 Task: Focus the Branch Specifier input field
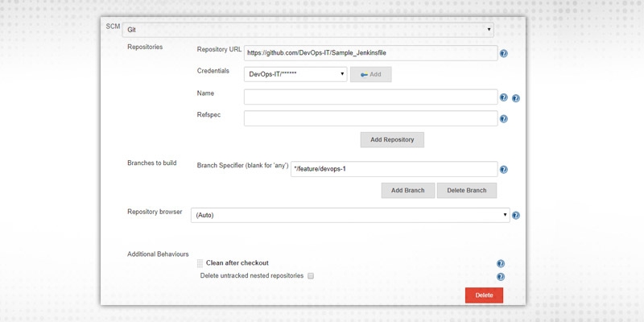click(x=394, y=169)
